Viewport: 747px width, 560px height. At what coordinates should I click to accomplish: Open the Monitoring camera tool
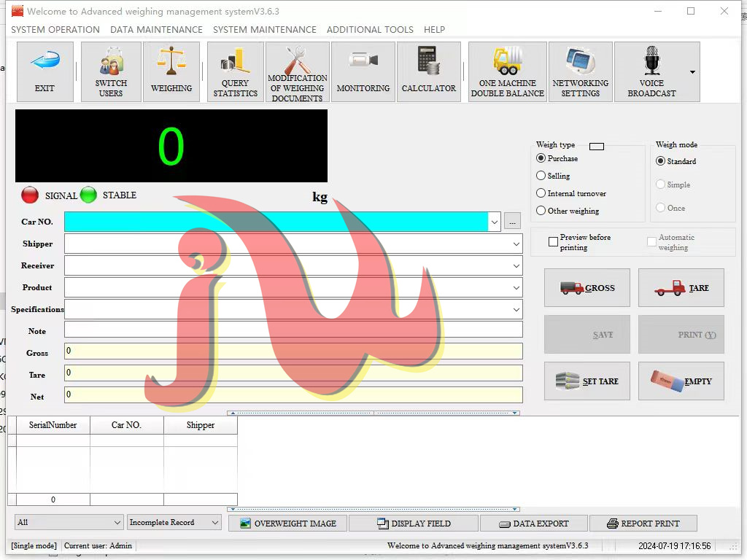[363, 72]
